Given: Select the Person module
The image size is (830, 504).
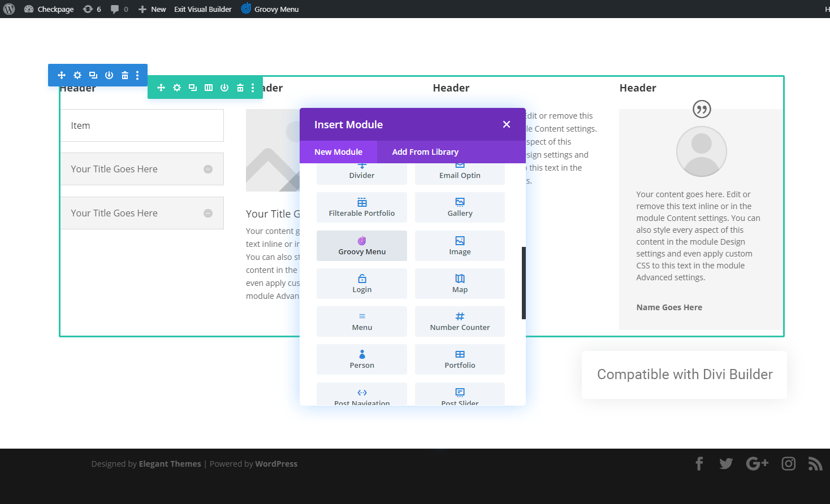Looking at the screenshot, I should 361,359.
